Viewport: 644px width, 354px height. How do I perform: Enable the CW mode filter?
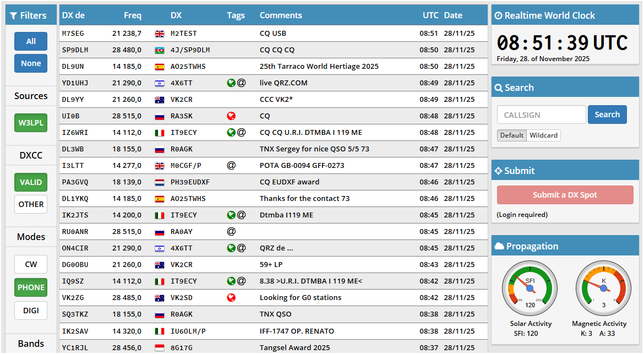[31, 264]
